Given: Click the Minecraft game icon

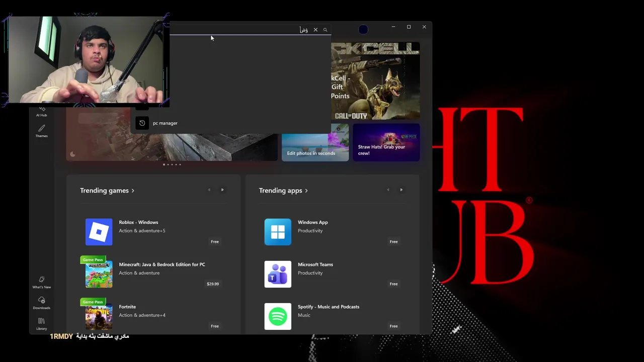Looking at the screenshot, I should tap(99, 274).
